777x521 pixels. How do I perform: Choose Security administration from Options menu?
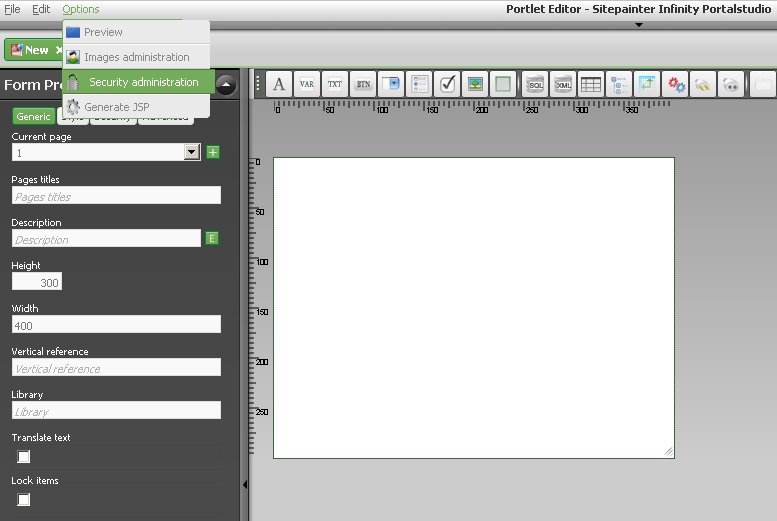click(143, 82)
